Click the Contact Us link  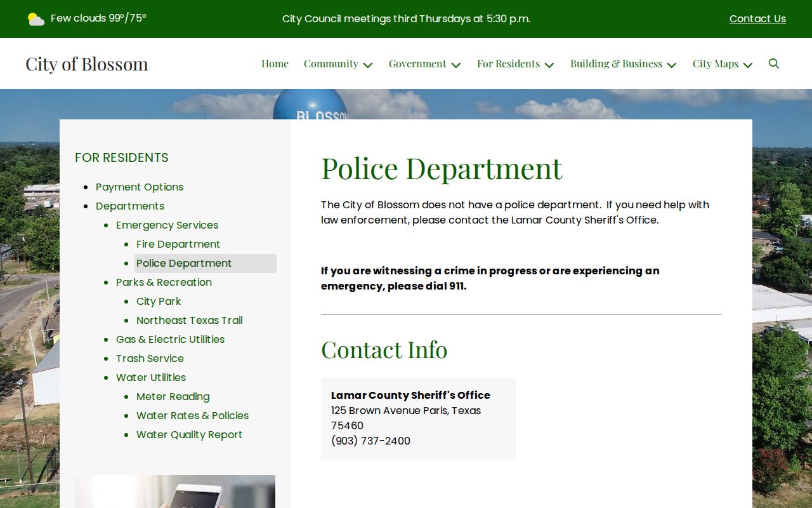click(x=757, y=19)
